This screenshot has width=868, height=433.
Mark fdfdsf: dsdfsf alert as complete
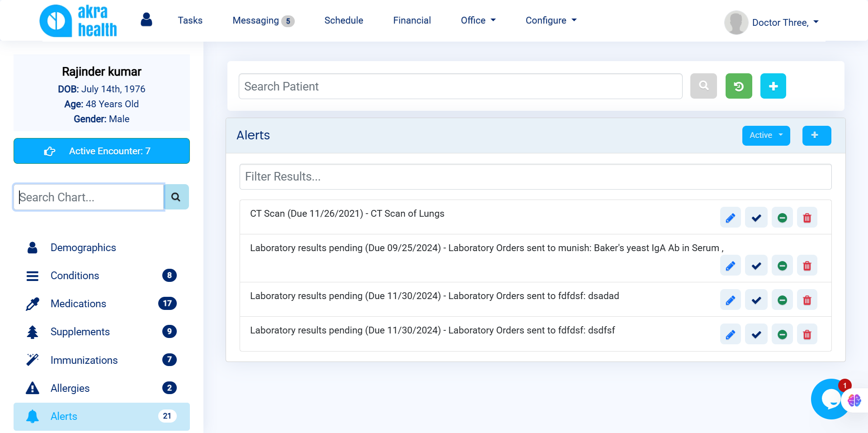(756, 334)
